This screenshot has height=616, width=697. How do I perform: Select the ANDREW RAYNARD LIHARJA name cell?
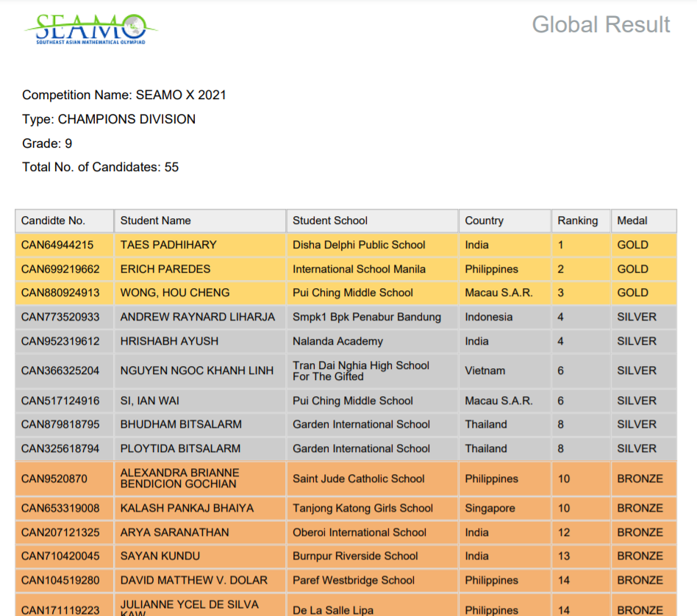197,317
